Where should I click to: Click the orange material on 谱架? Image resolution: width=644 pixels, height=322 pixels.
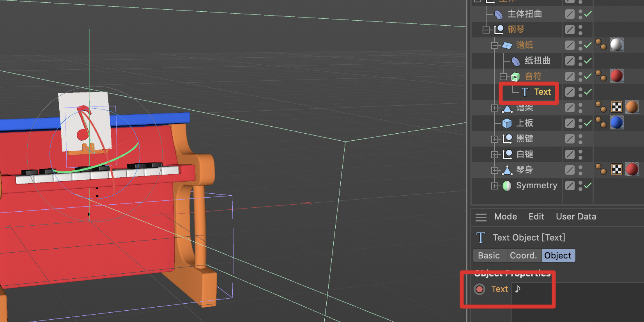(632, 107)
